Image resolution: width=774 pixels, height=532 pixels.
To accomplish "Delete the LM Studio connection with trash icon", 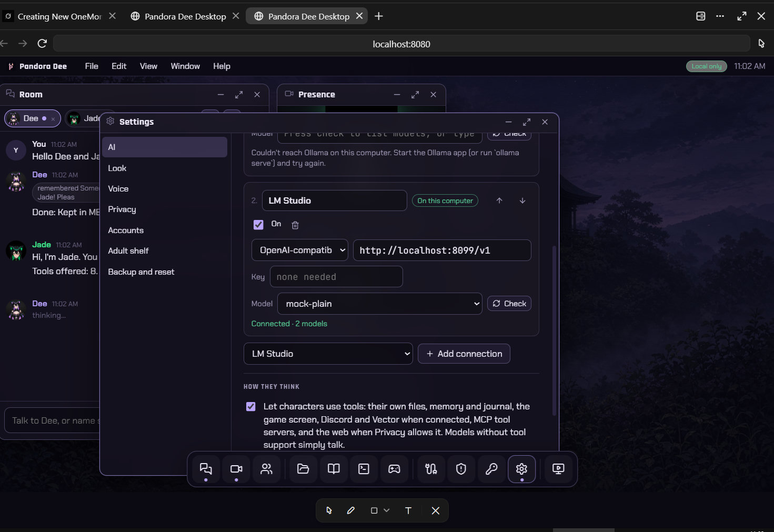I will [x=295, y=225].
